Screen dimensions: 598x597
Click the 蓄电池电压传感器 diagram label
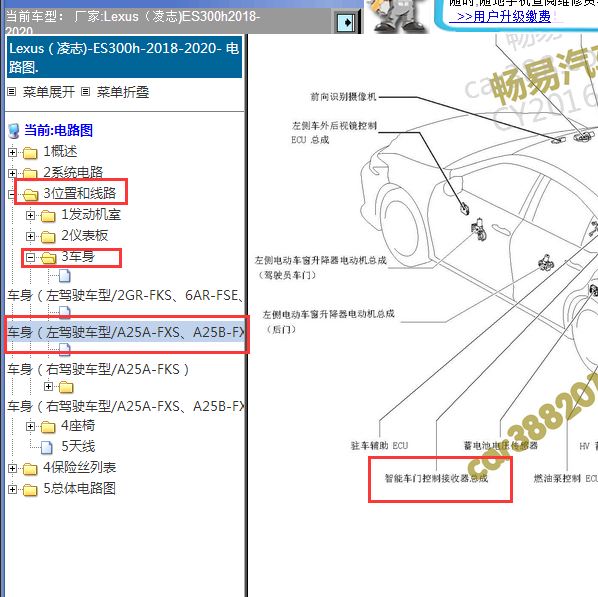501,445
